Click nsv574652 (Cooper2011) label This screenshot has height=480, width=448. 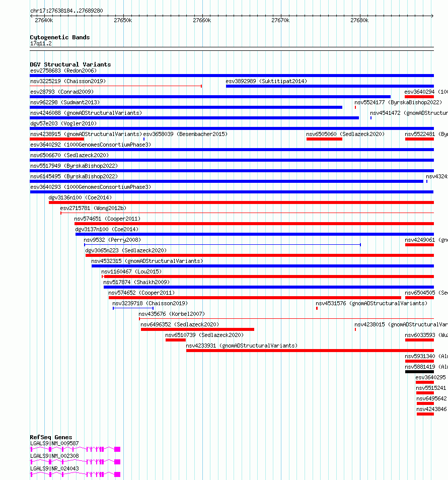[141, 293]
